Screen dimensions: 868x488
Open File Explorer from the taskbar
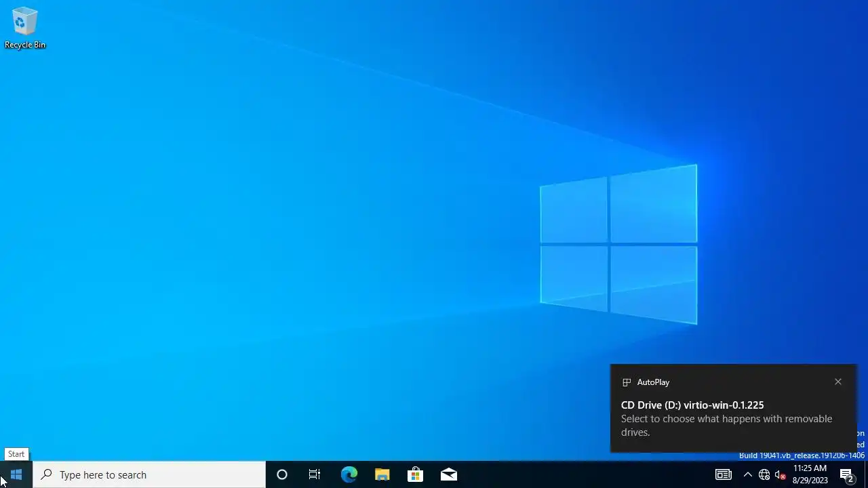(x=382, y=474)
